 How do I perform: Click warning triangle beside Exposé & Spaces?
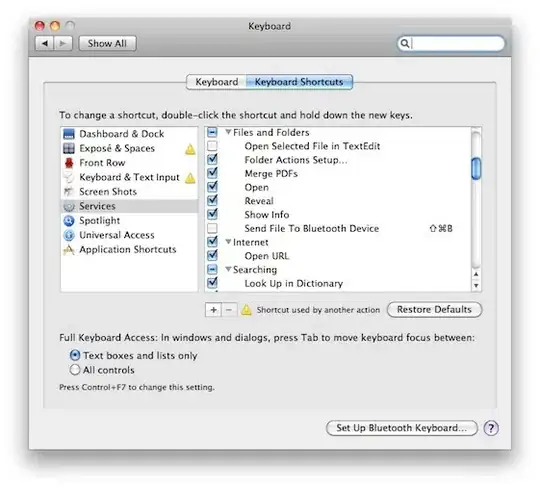[190, 149]
